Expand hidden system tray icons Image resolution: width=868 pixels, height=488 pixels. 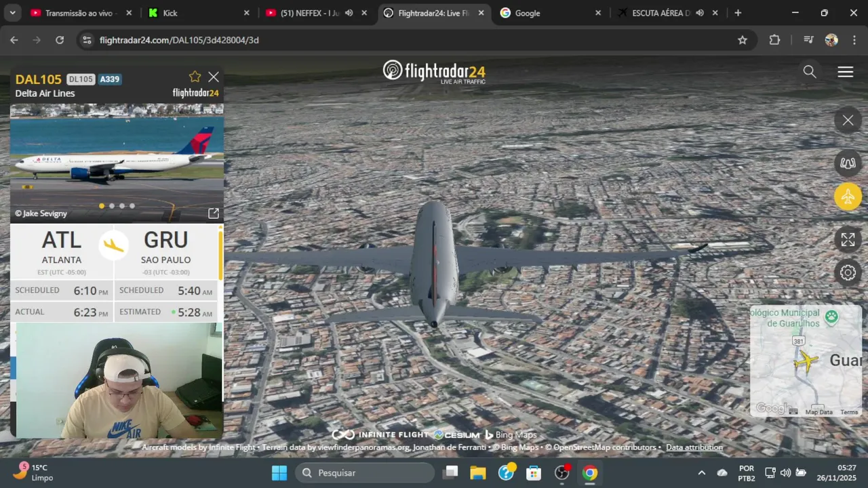coord(701,473)
